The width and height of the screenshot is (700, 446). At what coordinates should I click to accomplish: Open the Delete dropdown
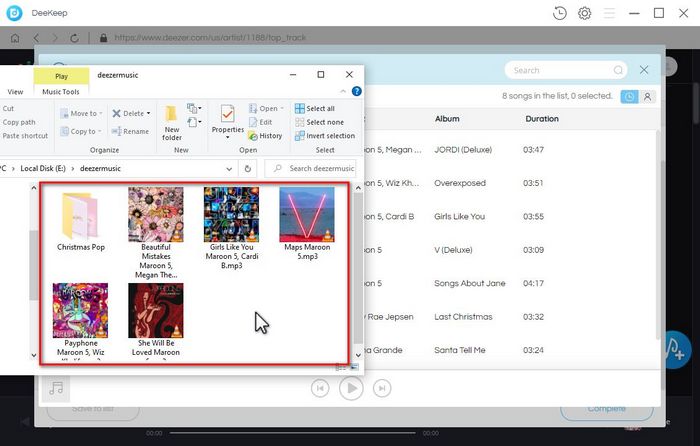pos(131,113)
